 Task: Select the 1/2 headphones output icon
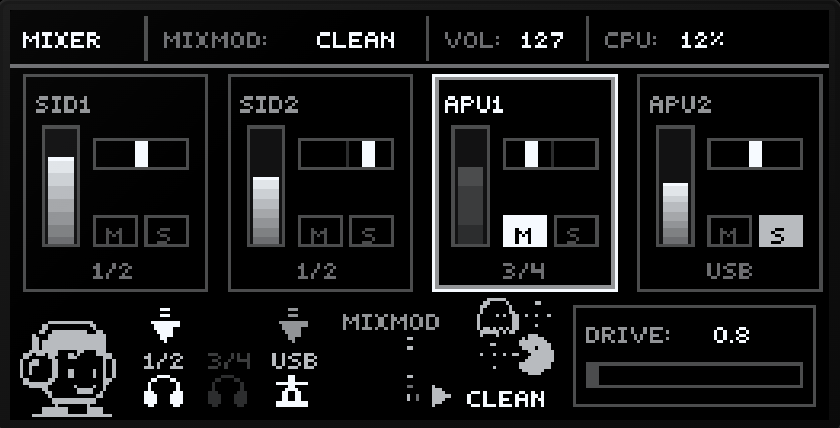pos(163,391)
